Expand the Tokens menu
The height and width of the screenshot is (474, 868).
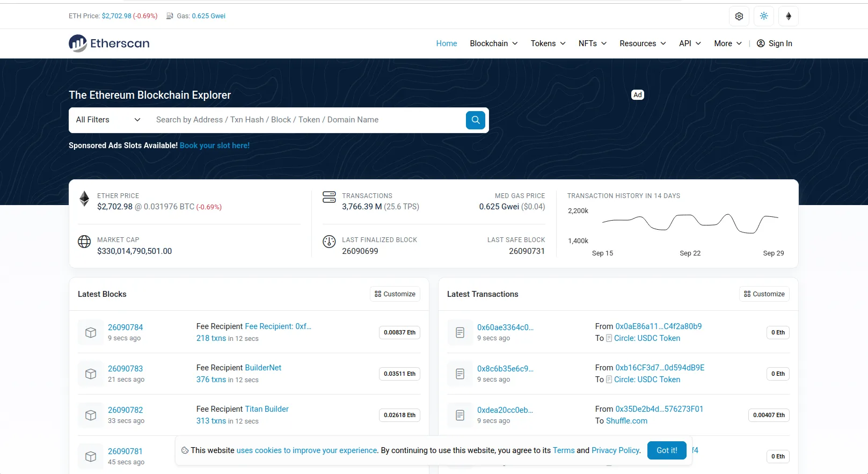(548, 43)
